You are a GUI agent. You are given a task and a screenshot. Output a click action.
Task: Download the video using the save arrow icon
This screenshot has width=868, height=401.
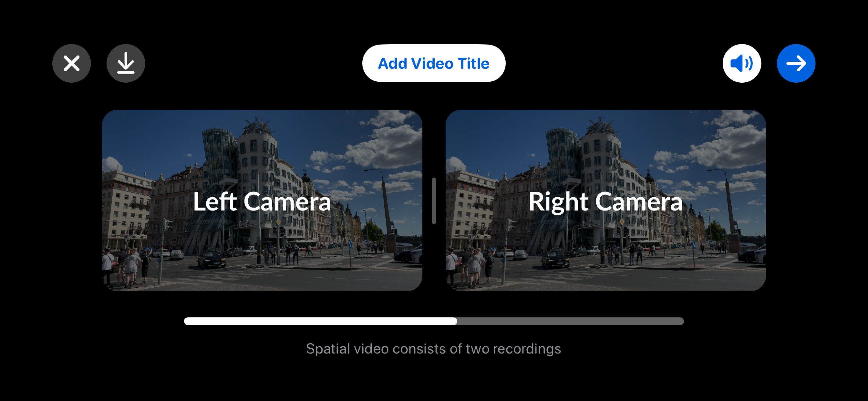click(x=126, y=63)
